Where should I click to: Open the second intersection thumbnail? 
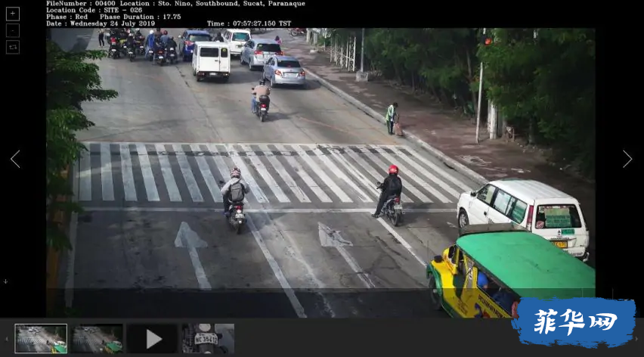pos(98,339)
